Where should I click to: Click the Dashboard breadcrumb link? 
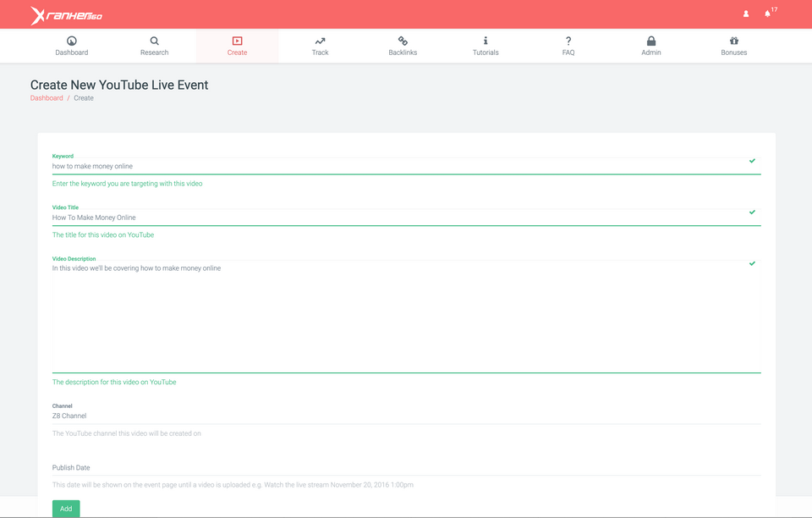pyautogui.click(x=47, y=98)
